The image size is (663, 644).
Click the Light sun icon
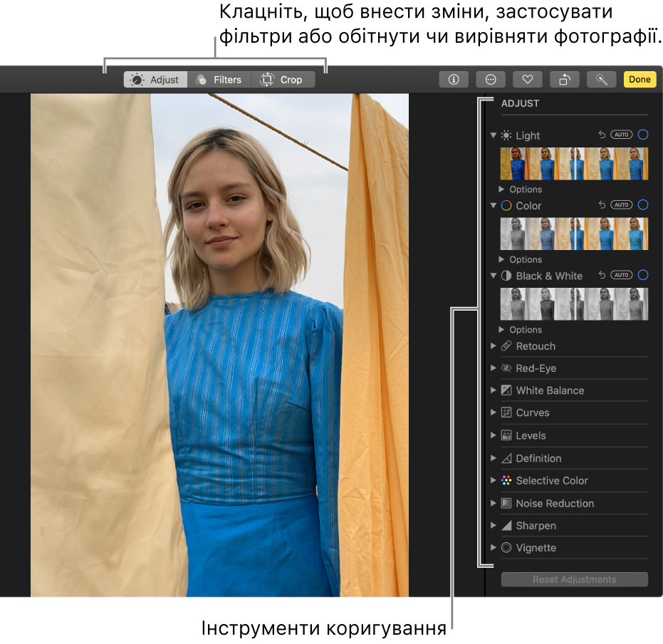[x=506, y=135]
